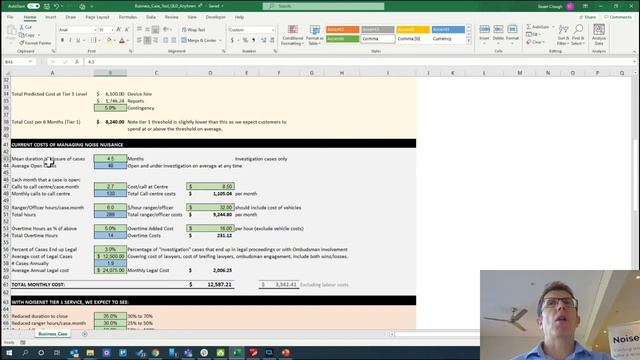Expand the cell Styles gallery
Image resolution: width=640 pixels, height=360 pixels.
click(x=469, y=41)
